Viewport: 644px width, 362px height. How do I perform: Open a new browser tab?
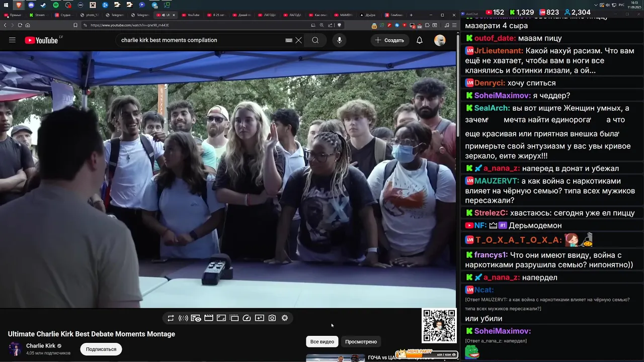pos(412,15)
